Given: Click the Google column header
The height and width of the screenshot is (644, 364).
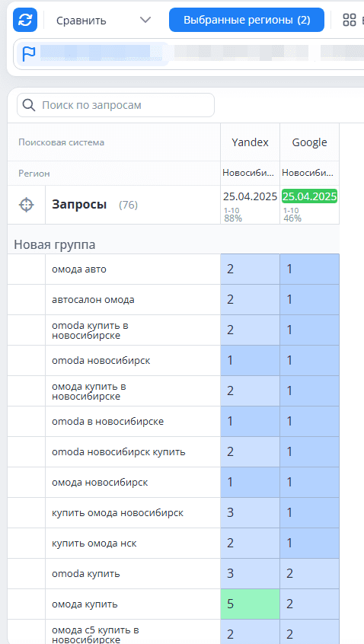Looking at the screenshot, I should [310, 142].
